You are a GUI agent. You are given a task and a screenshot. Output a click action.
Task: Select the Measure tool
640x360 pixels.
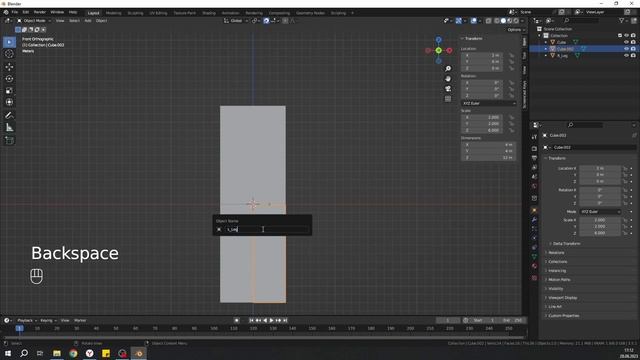click(9, 128)
